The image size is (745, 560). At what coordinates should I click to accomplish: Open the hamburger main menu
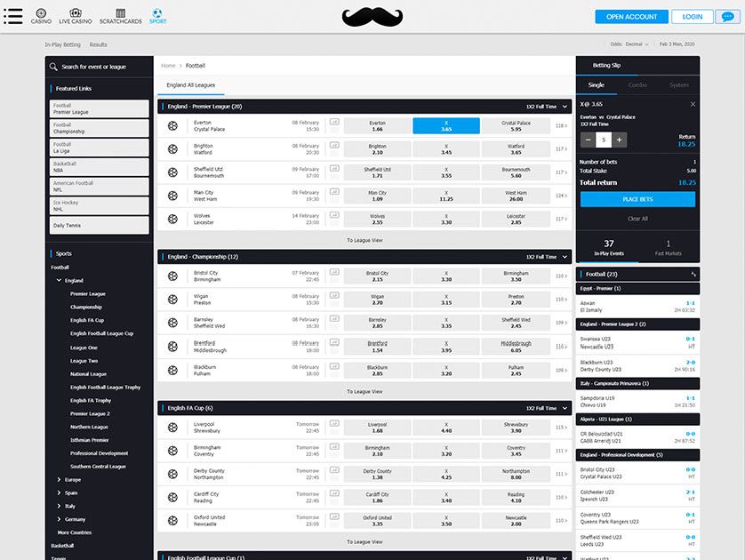(12, 16)
